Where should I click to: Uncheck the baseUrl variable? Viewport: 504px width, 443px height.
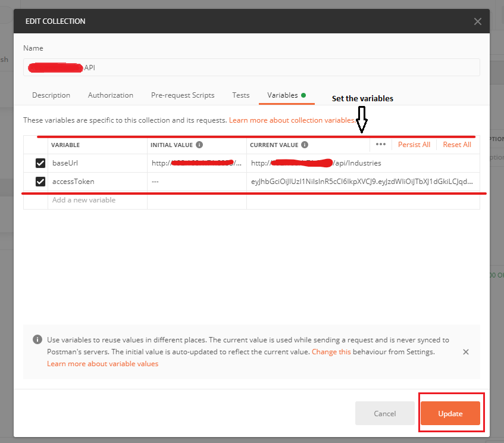pos(40,163)
